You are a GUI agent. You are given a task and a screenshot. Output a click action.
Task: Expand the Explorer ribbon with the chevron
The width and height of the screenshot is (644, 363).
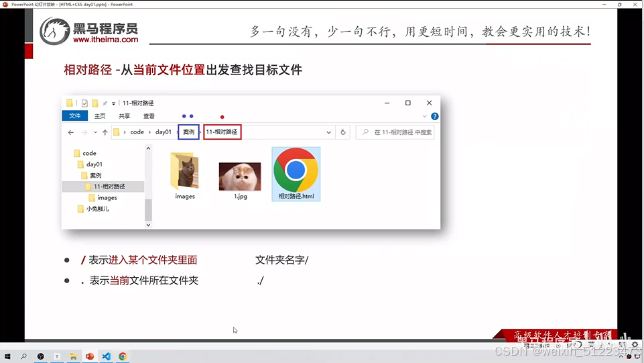pos(425,116)
